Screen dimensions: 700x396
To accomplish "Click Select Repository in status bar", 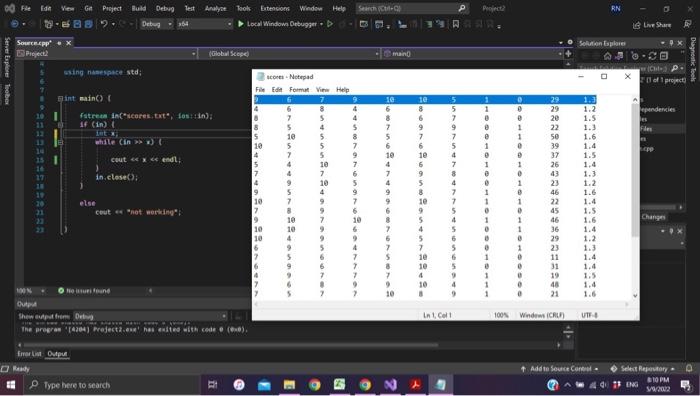I will point(642,368).
